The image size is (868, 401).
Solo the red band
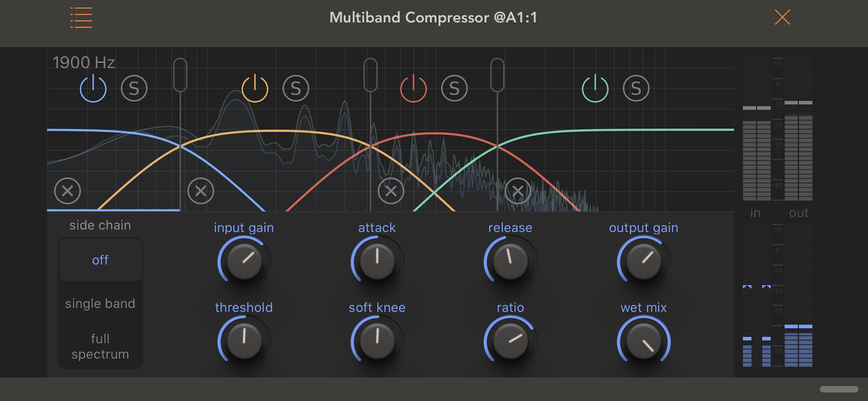pos(454,88)
